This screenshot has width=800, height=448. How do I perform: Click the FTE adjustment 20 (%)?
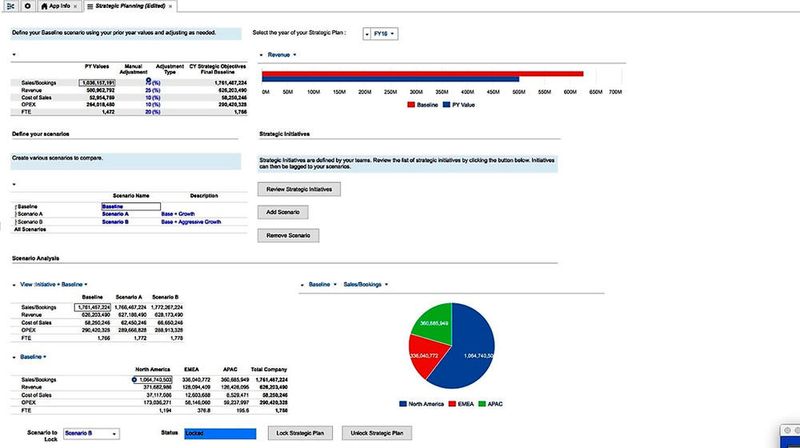point(153,112)
